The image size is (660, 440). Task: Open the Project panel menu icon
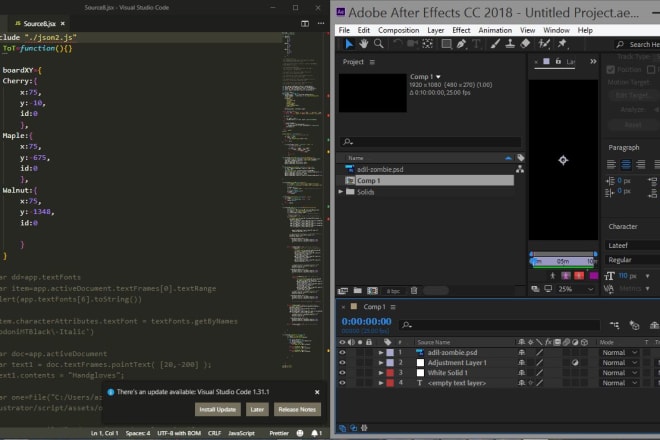pyautogui.click(x=372, y=62)
